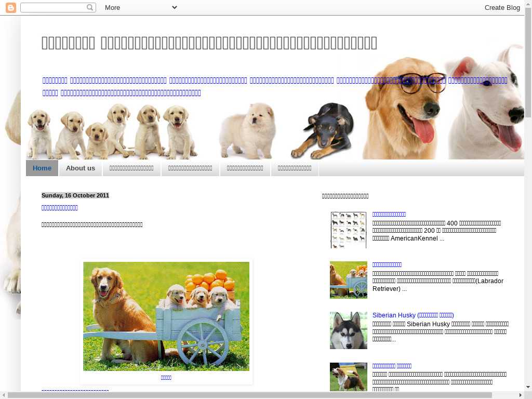Open the post title link under Sunday, 16 October 2011
The height and width of the screenshot is (399, 532).
point(59,208)
